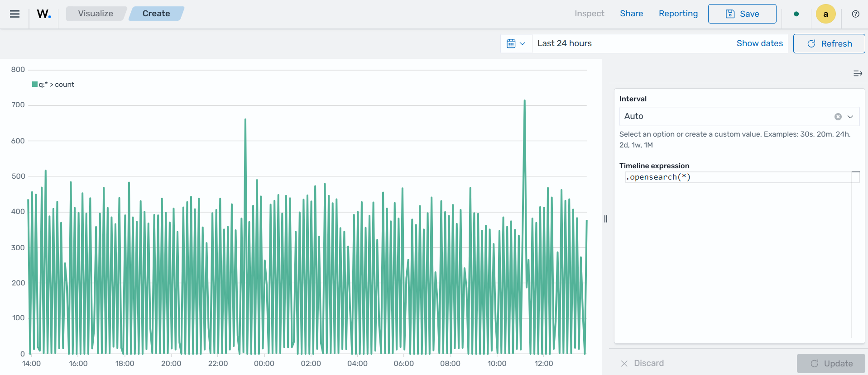
Task: Open the help icon in header
Action: pos(855,14)
